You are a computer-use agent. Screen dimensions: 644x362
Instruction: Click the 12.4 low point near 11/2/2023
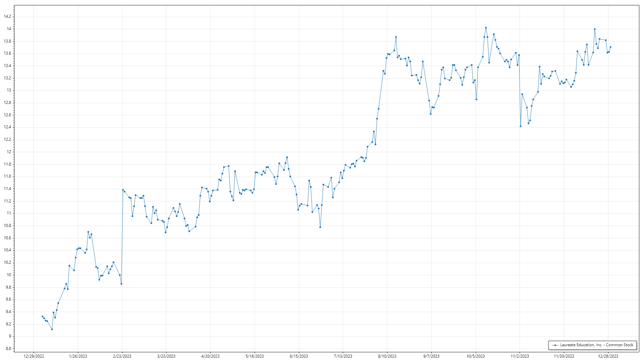pos(521,126)
